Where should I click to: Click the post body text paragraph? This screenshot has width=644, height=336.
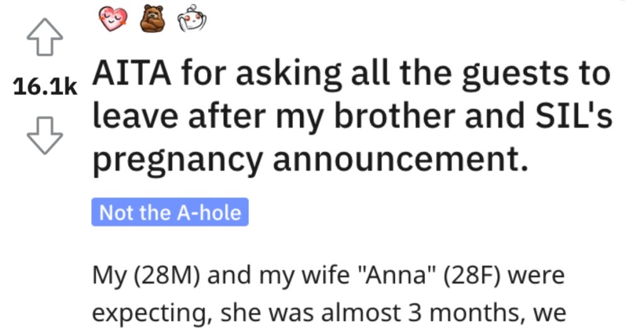(x=329, y=294)
